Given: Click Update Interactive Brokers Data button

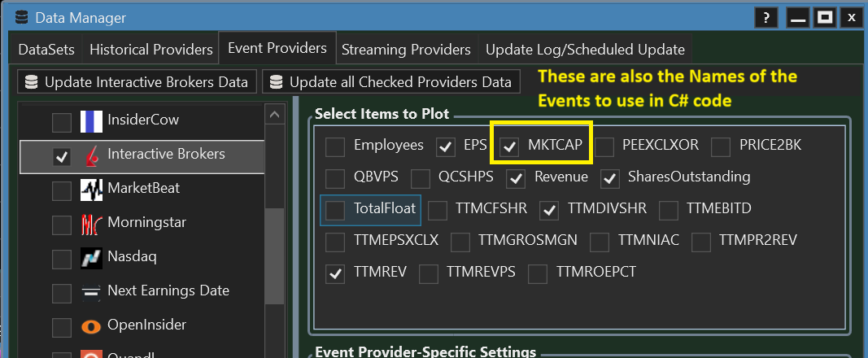Looking at the screenshot, I should [137, 82].
